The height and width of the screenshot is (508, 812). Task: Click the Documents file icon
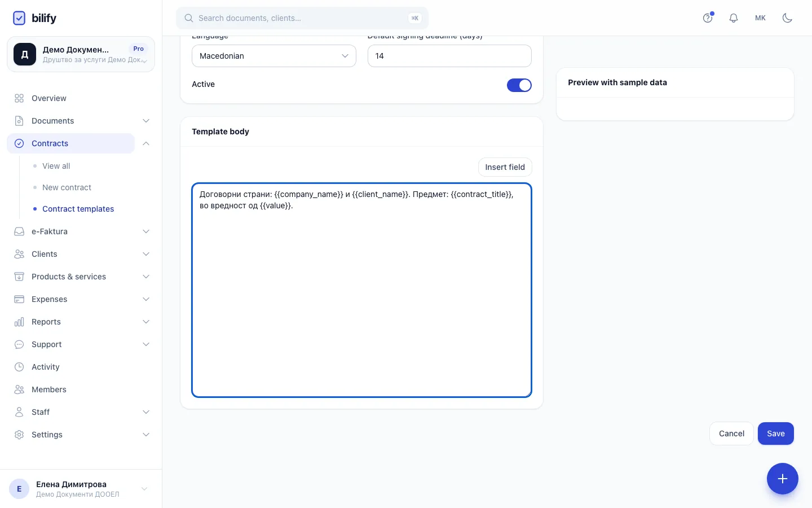[19, 121]
